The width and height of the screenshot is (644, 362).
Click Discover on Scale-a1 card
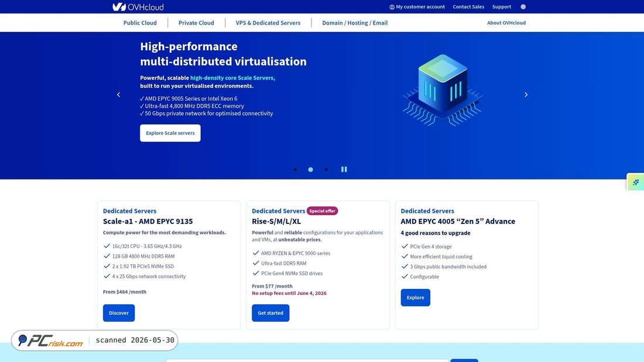tap(119, 313)
